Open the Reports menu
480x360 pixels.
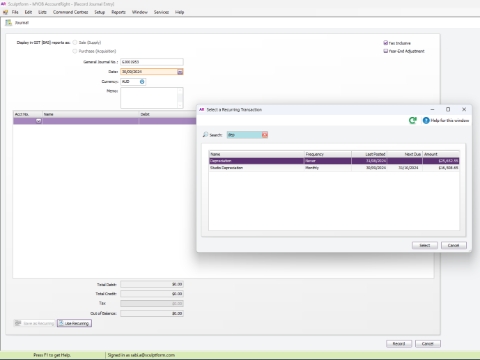(118, 12)
